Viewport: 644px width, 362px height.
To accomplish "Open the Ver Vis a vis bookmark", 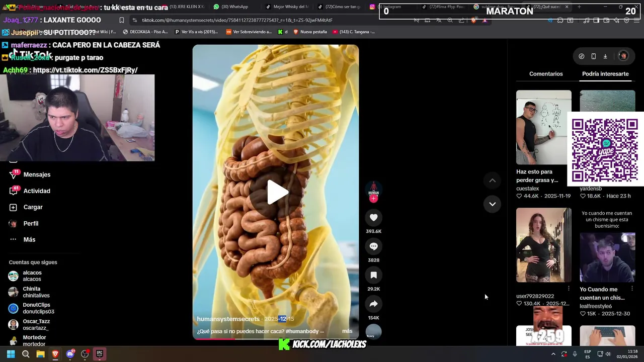I will coord(196,32).
